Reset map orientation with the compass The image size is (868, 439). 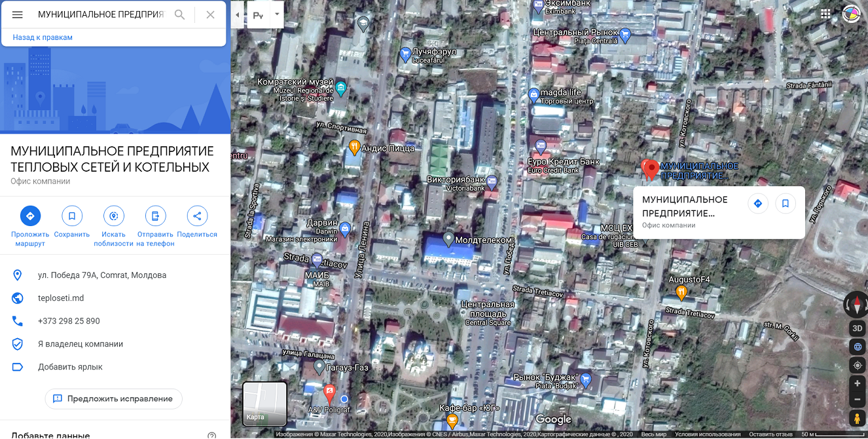click(x=857, y=305)
